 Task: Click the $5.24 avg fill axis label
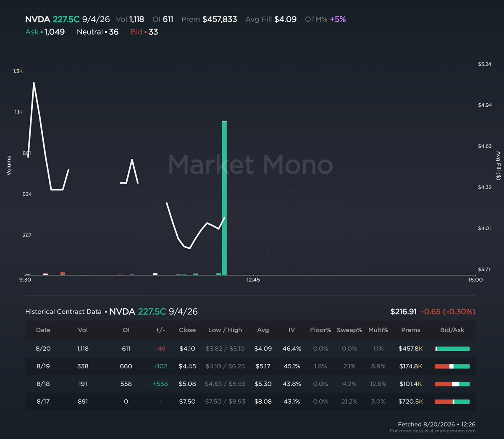pyautogui.click(x=485, y=64)
